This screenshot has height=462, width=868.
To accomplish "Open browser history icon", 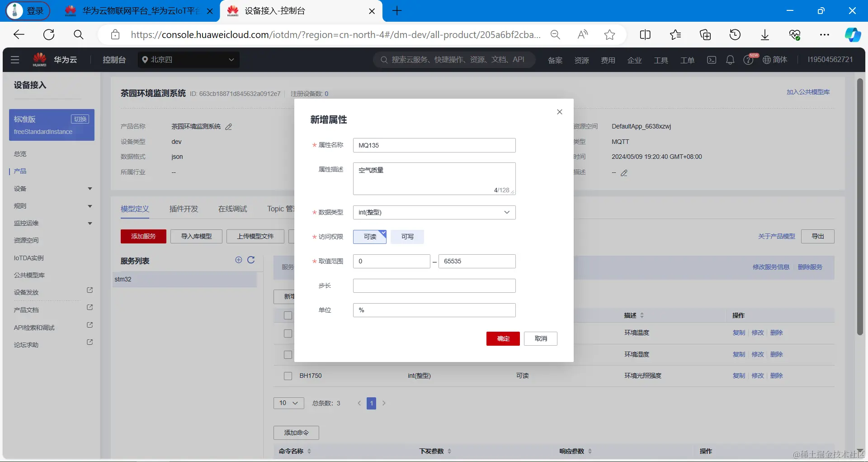I will point(735,35).
